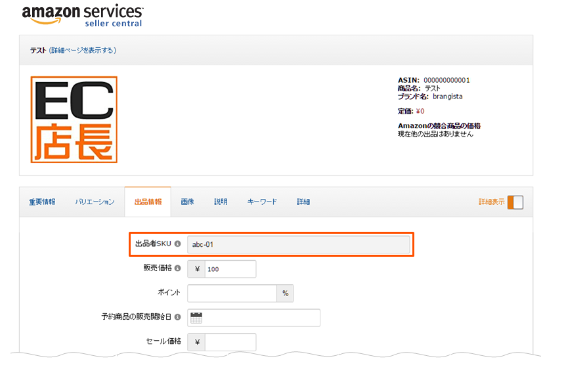
Task: Click the Amazonの競合商品の価格 heading
Action: click(x=439, y=125)
